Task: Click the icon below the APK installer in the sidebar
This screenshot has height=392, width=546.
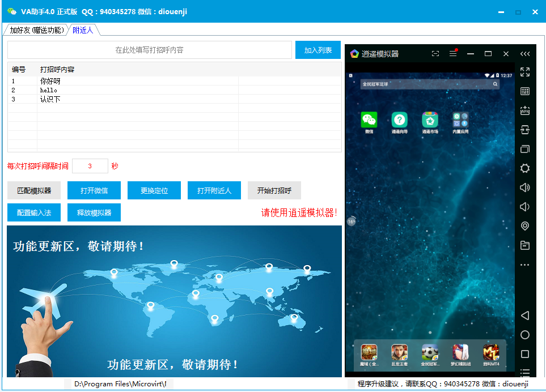Action: tap(525, 130)
